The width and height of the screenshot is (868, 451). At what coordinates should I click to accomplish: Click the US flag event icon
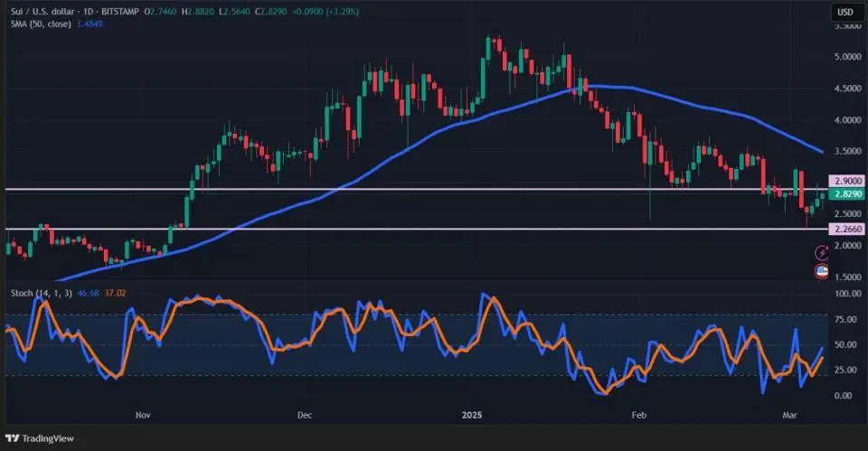point(822,270)
